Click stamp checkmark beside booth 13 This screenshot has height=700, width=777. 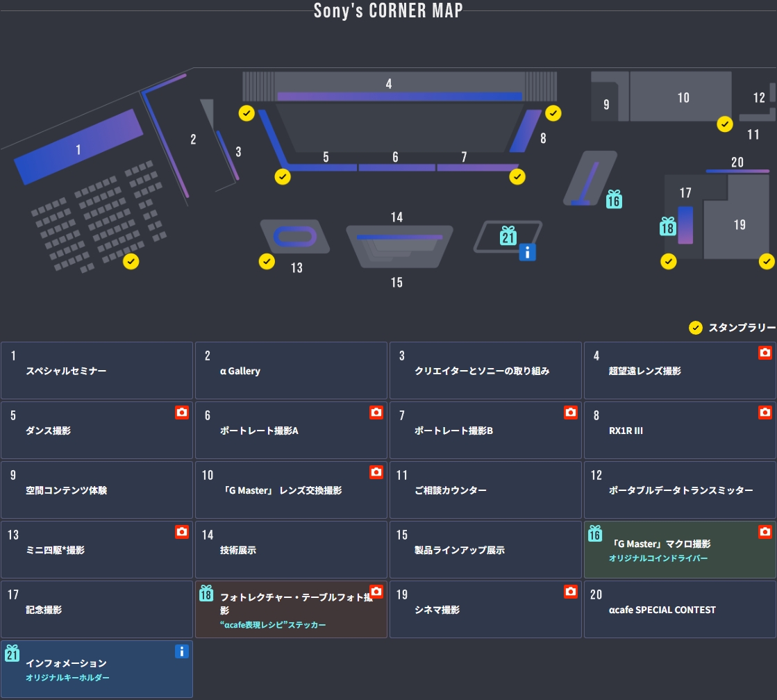[x=267, y=261]
